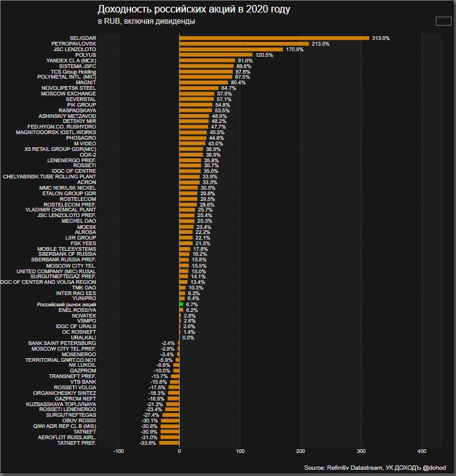Screen dimensions: 456x476
Task: Select the CHELYABINSK TUBE ROLLING PLANT label
Action: pyautogui.click(x=49, y=177)
